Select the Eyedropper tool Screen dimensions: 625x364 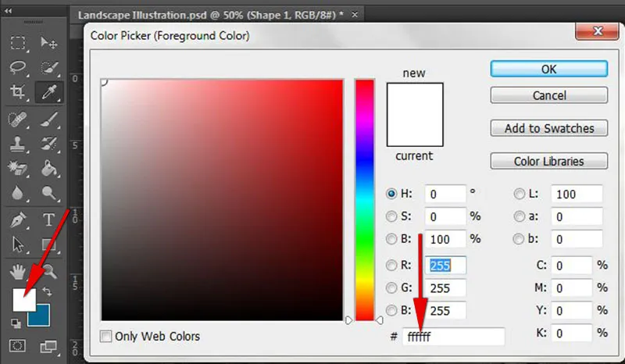49,92
